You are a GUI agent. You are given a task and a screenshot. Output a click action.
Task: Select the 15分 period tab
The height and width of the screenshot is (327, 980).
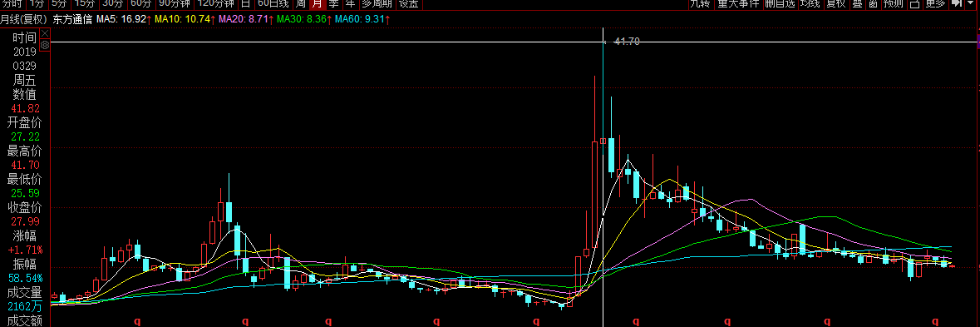85,4
